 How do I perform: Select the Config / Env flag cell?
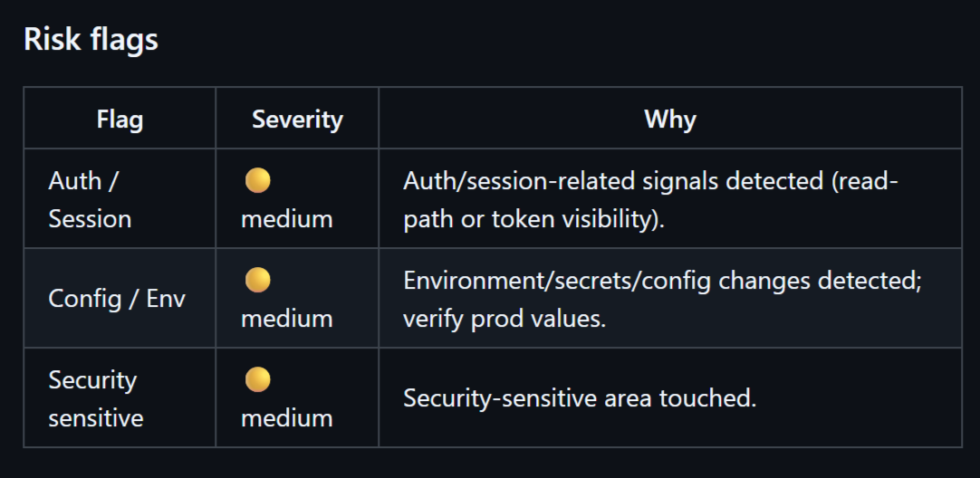click(117, 299)
